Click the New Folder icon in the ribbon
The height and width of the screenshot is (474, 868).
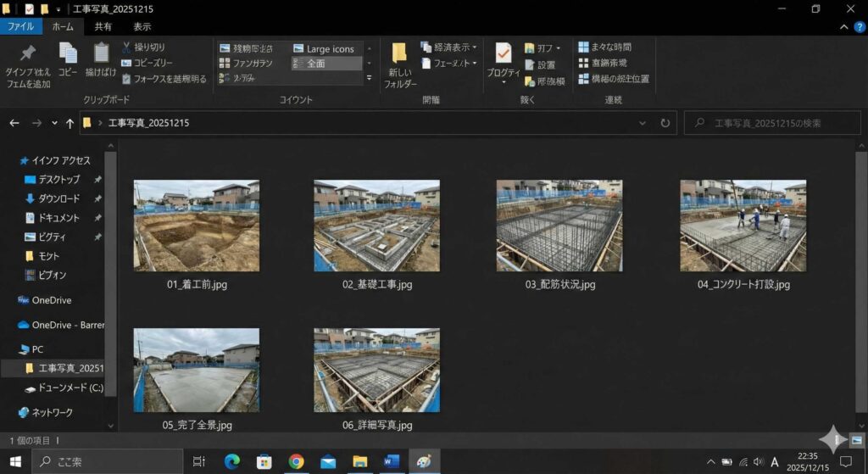point(400,56)
